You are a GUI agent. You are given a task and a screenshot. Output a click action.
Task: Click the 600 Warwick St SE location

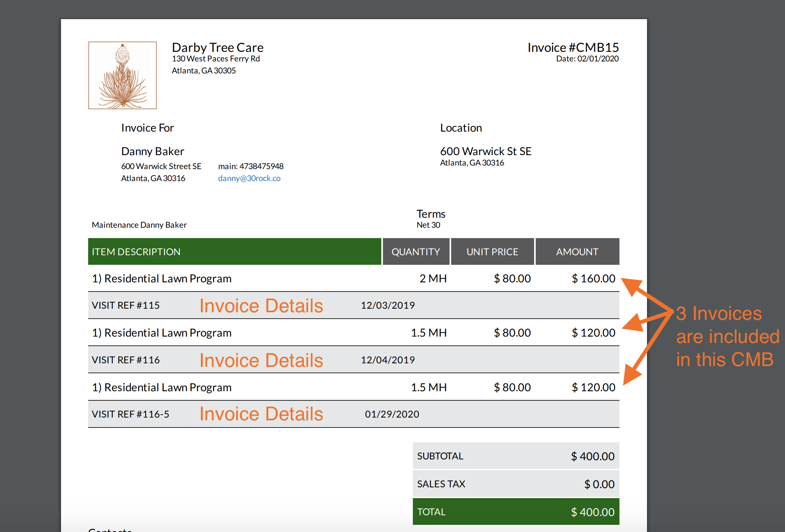485,151
